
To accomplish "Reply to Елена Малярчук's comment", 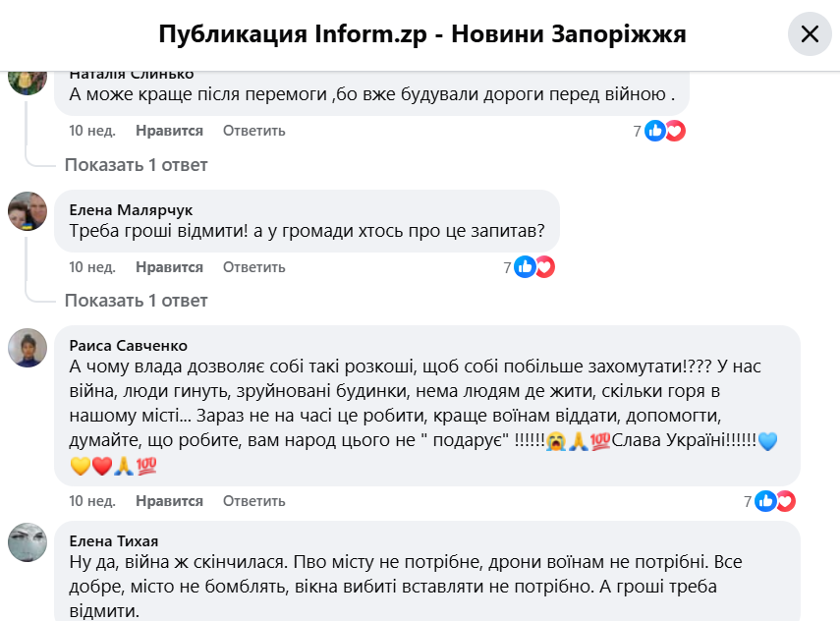I will point(253,267).
